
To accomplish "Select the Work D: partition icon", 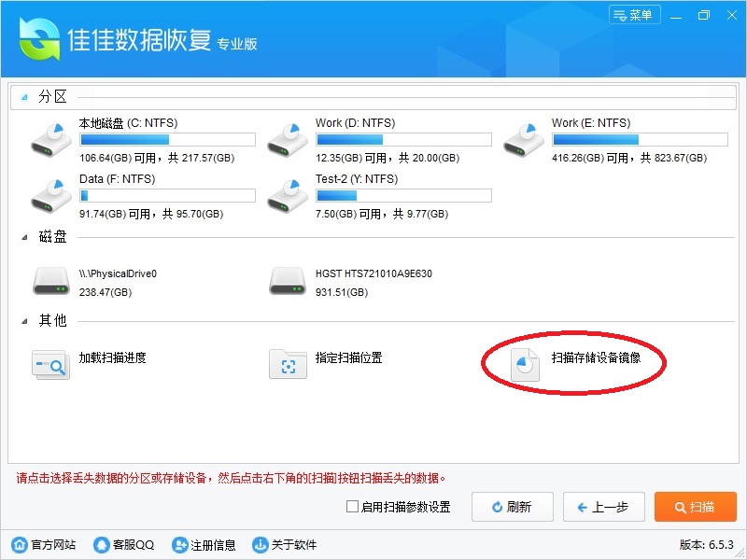I will 288,138.
